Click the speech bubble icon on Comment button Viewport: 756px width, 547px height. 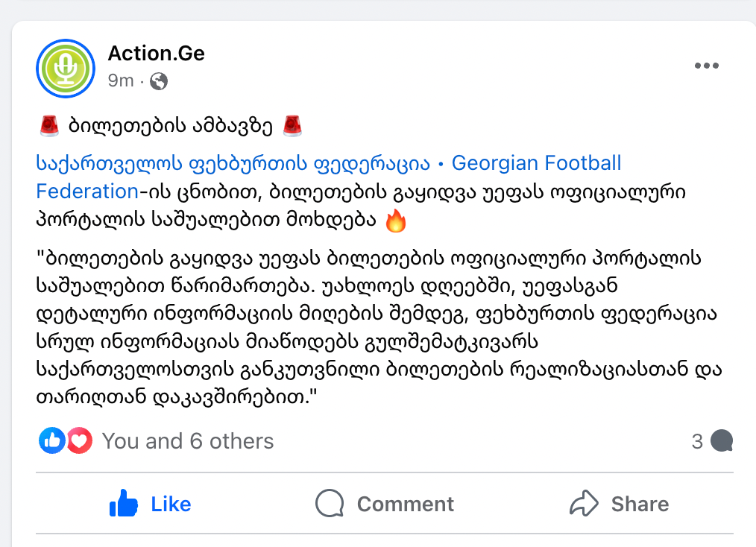coord(329,505)
